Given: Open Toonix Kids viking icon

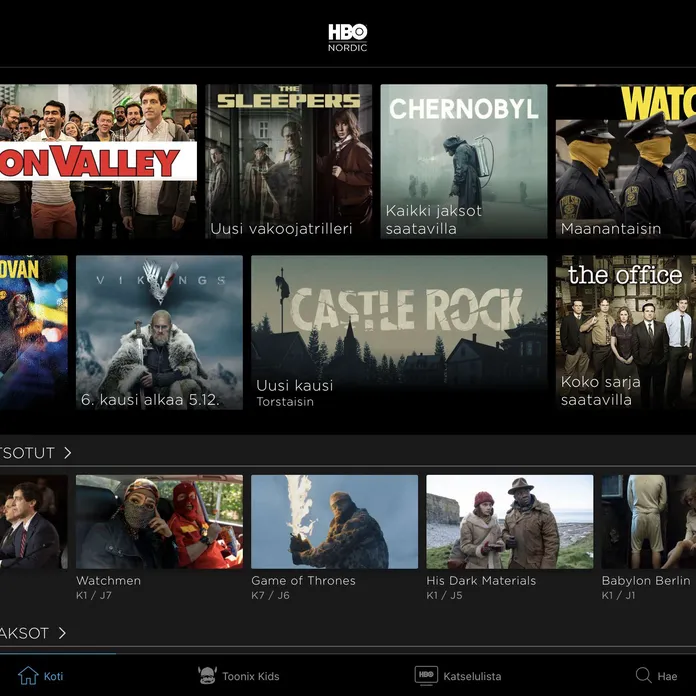Looking at the screenshot, I should [207, 676].
